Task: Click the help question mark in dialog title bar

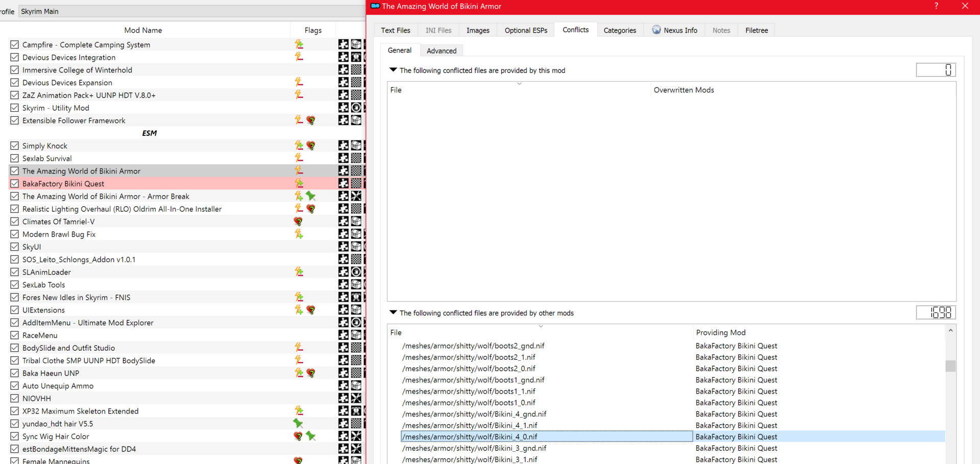Action: coord(936,6)
